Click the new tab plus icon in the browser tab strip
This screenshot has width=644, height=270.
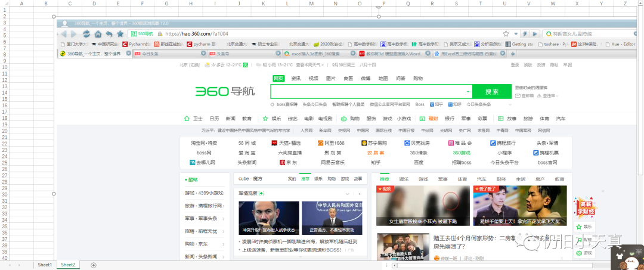pyautogui.click(x=513, y=54)
